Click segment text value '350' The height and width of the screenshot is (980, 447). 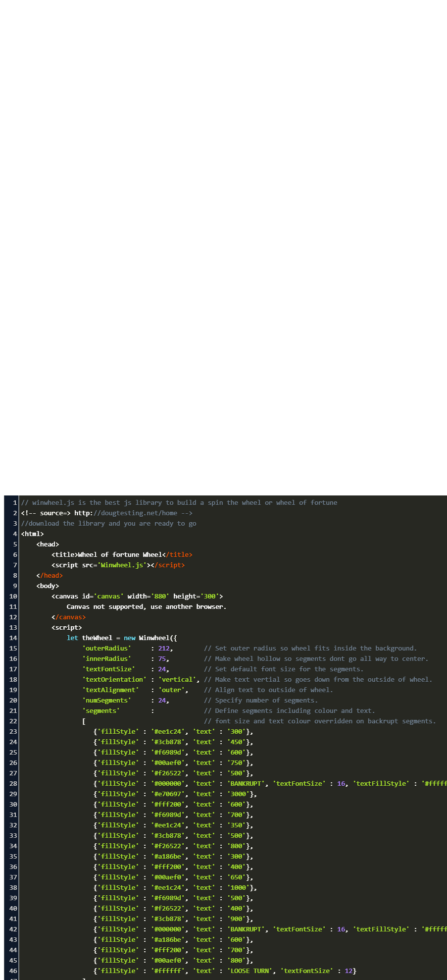pos(236,825)
